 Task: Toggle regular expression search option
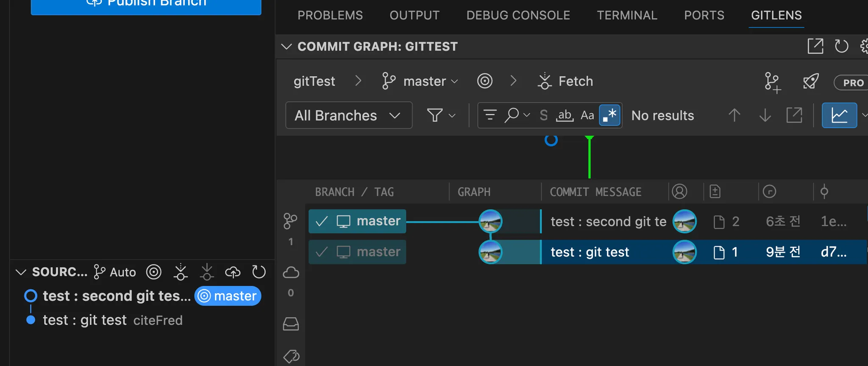pyautogui.click(x=610, y=115)
